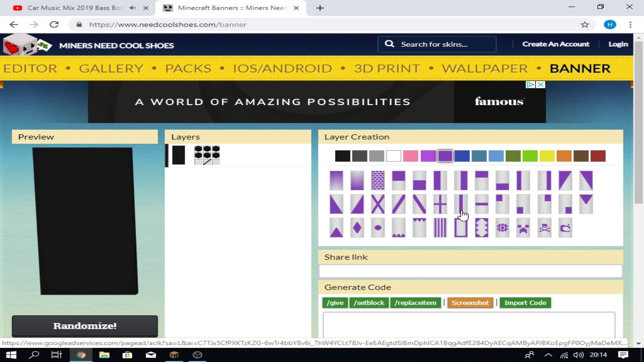Choose the top-left corner square pattern
Screen dimensions: 644x362
502,204
